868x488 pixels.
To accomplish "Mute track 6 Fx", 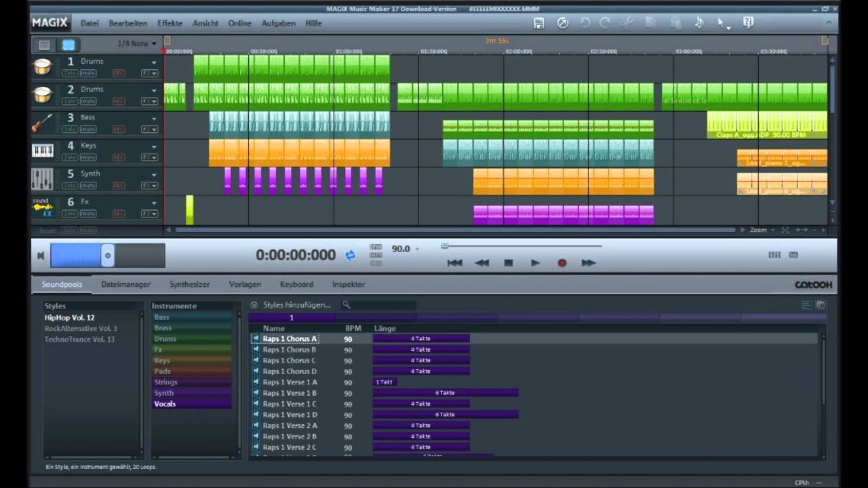I will click(88, 213).
